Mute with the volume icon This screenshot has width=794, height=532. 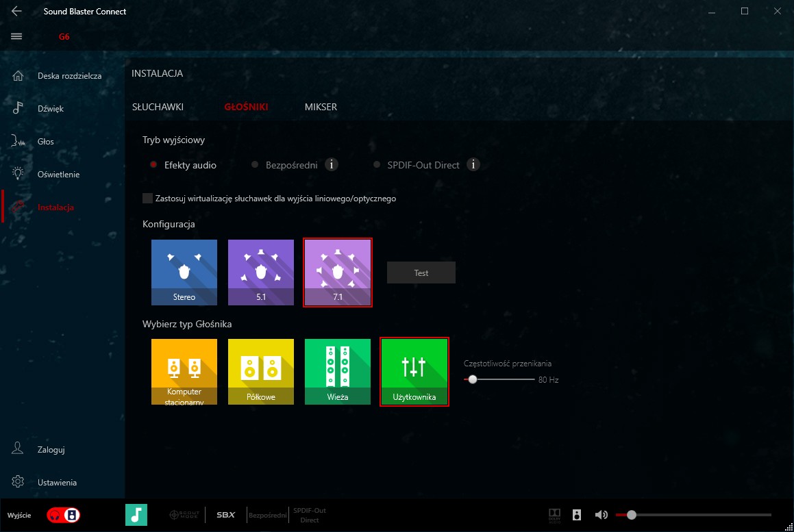[601, 515]
